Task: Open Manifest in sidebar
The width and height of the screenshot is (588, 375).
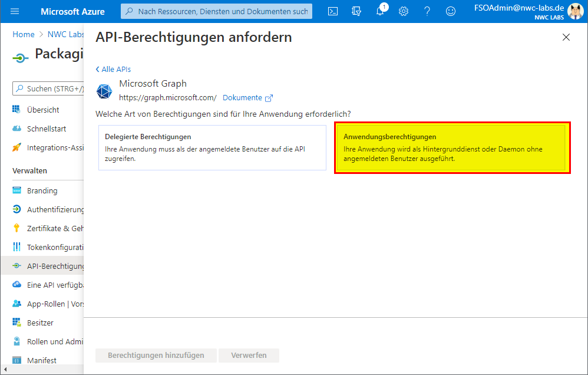Action: tap(42, 360)
